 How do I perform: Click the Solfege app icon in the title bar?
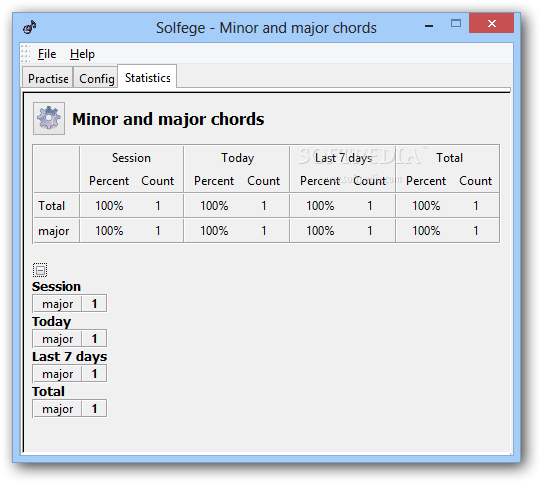pyautogui.click(x=30, y=27)
